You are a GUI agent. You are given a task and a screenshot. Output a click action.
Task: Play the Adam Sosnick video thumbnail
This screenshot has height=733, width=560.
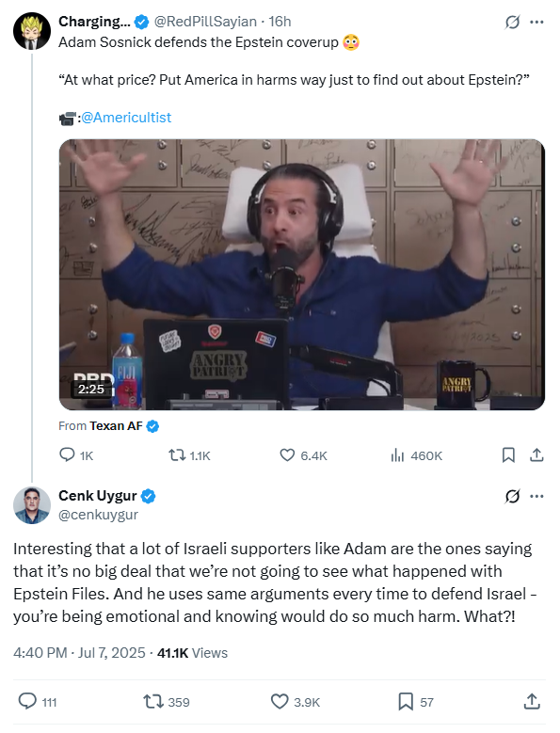[x=302, y=275]
